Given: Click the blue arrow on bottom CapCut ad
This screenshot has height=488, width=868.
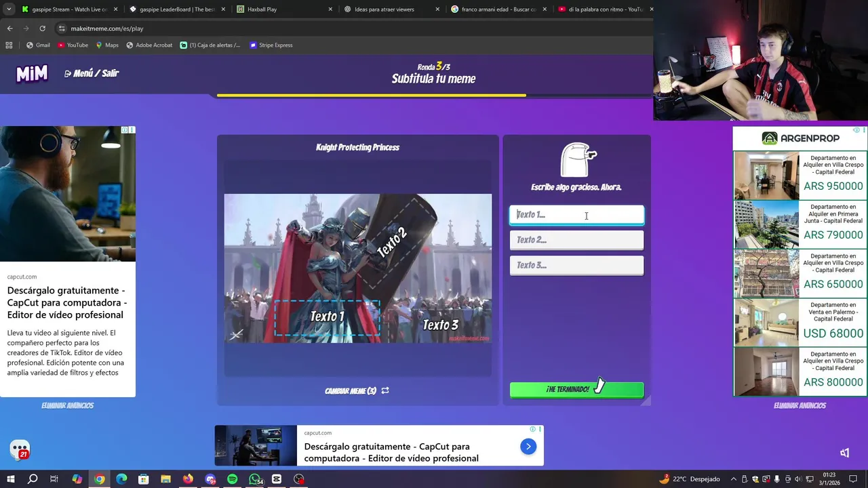Looking at the screenshot, I should pos(528,446).
